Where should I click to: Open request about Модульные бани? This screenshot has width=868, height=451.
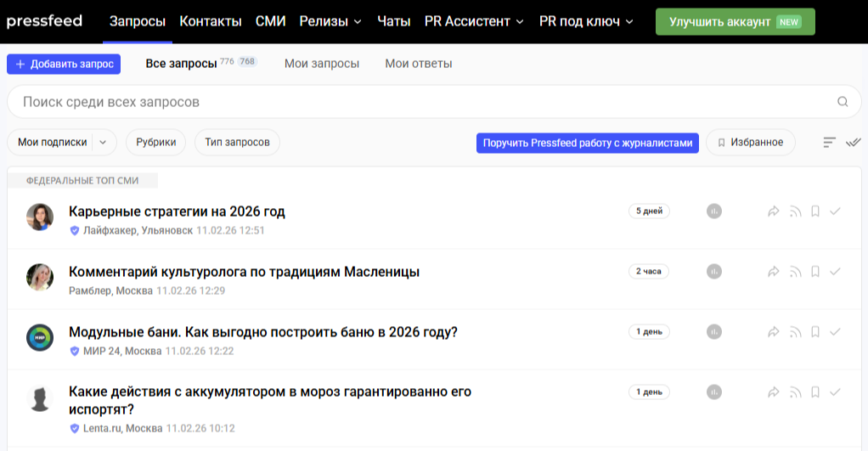(263, 332)
